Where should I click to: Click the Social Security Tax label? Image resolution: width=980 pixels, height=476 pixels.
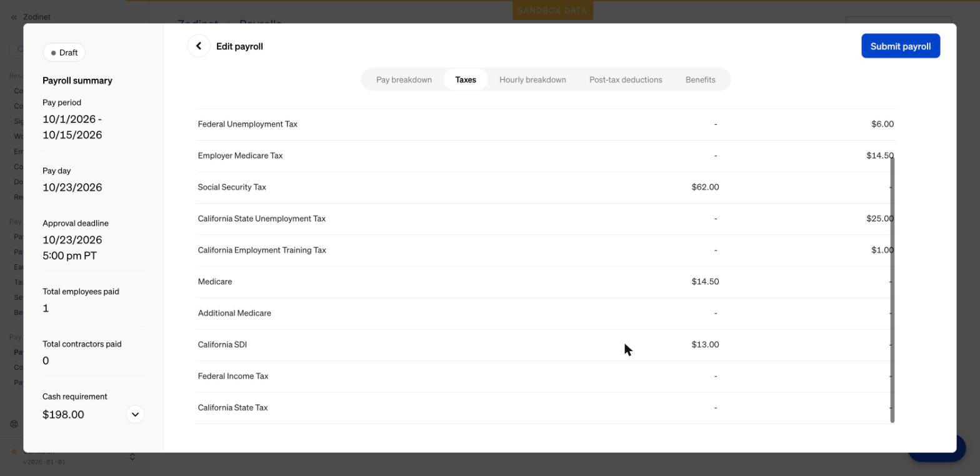pos(232,187)
